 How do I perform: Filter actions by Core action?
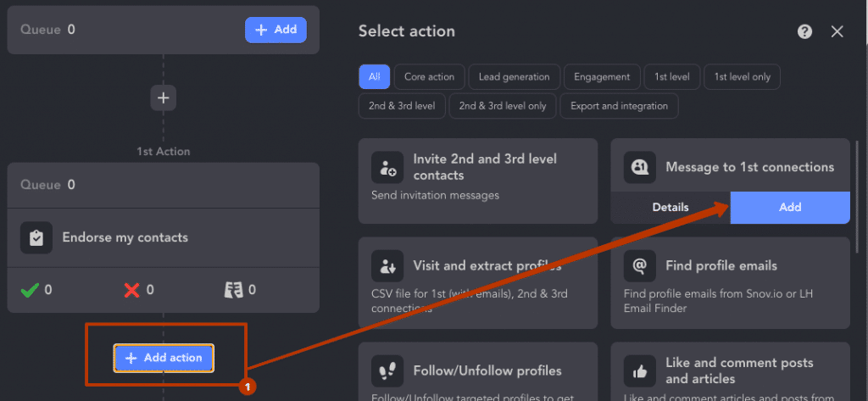click(430, 77)
